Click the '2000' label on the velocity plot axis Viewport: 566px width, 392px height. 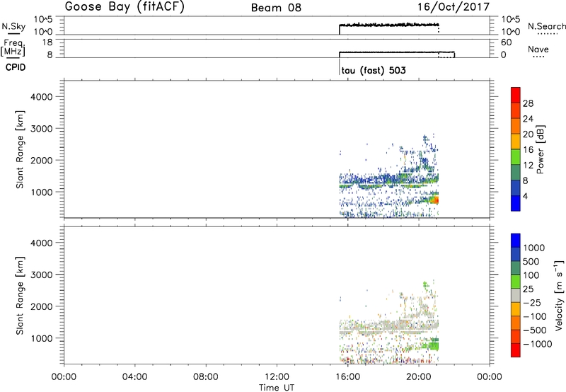coord(42,306)
